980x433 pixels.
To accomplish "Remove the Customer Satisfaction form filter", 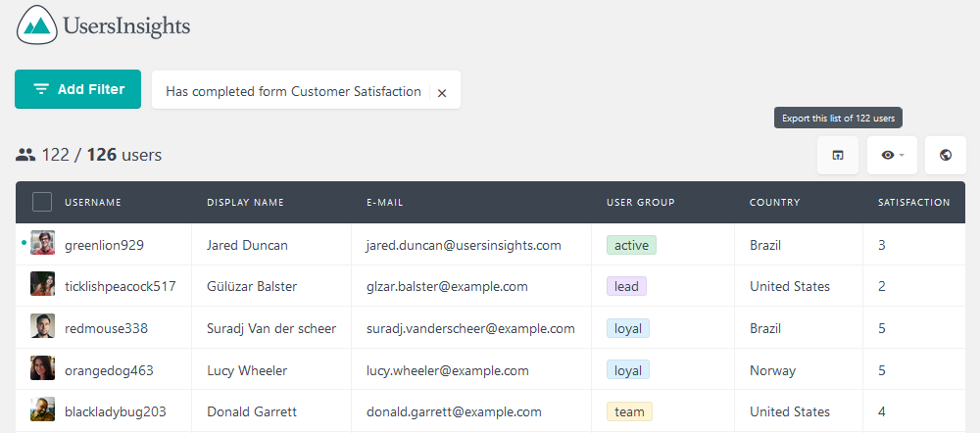I will point(442,92).
